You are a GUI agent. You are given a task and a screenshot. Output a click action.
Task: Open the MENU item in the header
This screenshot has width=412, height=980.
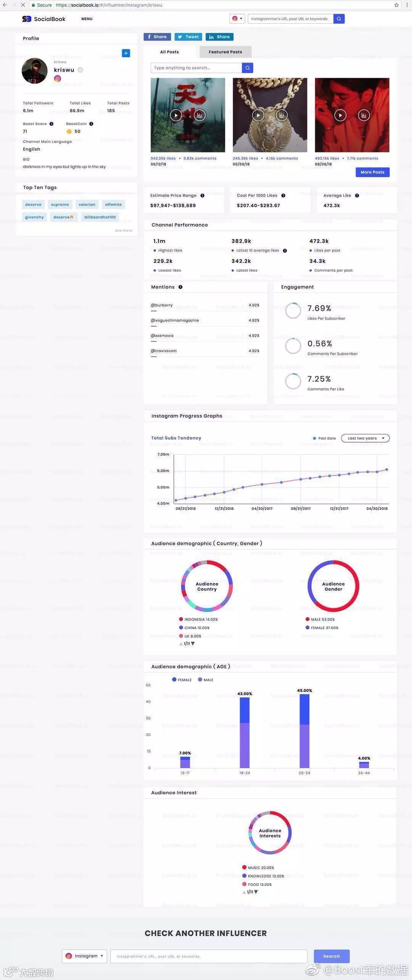[x=87, y=19]
